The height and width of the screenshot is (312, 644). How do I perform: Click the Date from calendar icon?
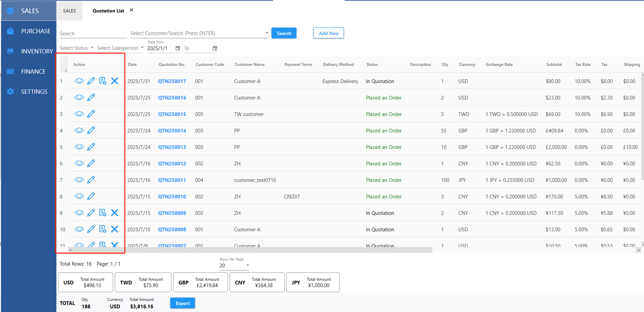click(178, 48)
